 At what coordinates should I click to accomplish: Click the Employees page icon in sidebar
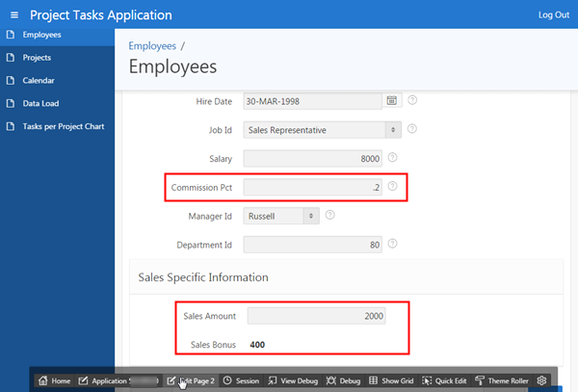click(x=11, y=35)
